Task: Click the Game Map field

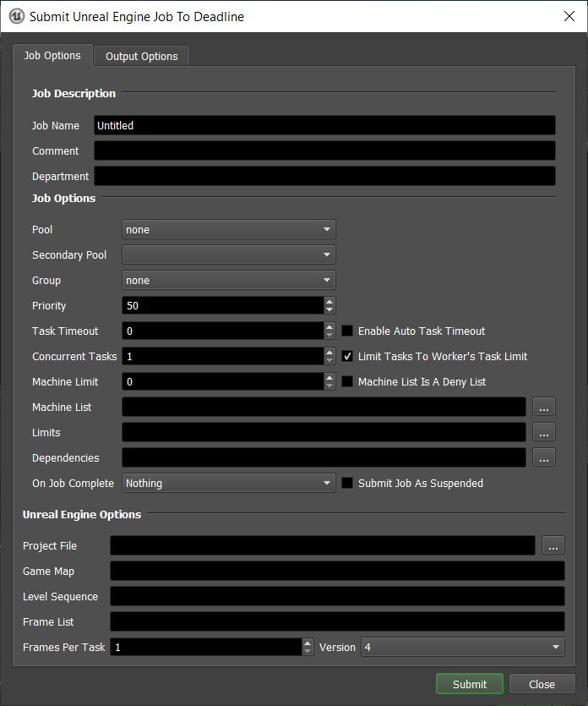Action: [337, 571]
